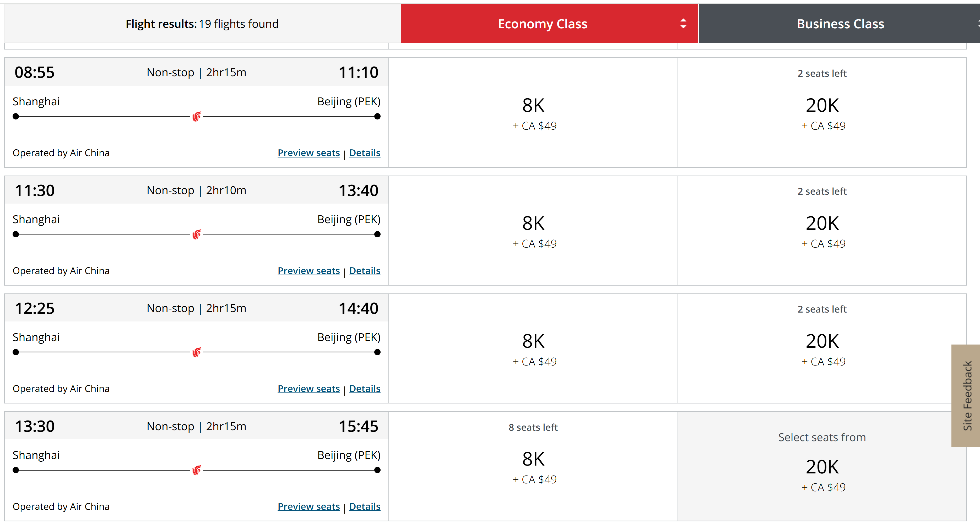Choose 20K business fare for 08:55 flight
Screen dimensions: 980x524
click(822, 113)
